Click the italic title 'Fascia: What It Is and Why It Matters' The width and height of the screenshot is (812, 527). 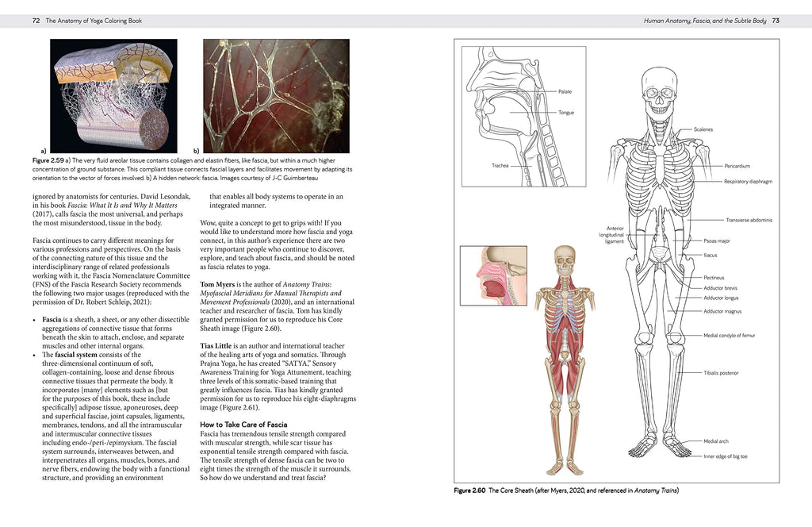coord(122,206)
